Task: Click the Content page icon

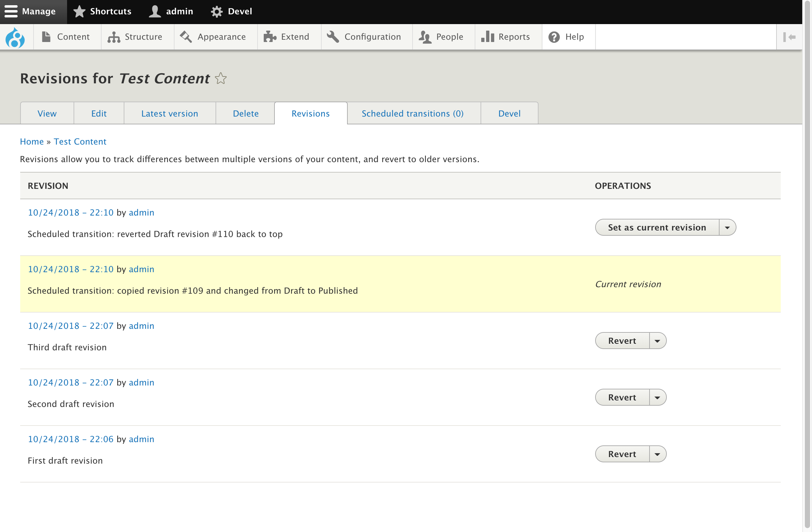Action: (x=46, y=36)
